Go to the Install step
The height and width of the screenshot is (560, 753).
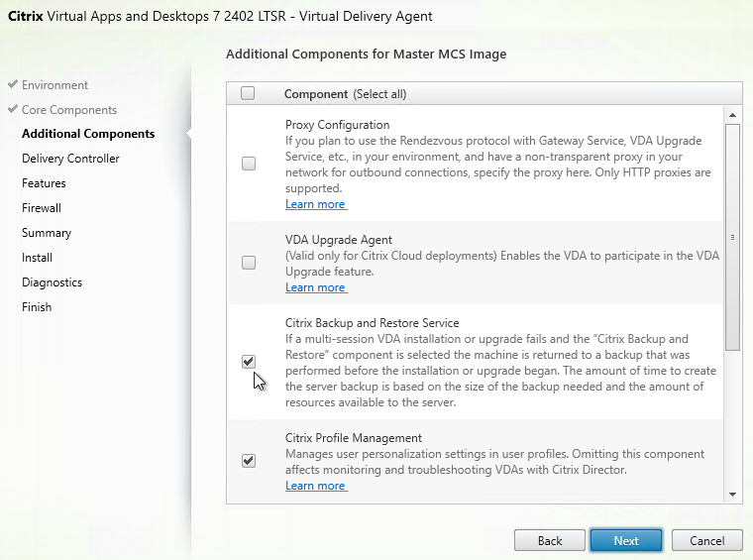pyautogui.click(x=37, y=258)
